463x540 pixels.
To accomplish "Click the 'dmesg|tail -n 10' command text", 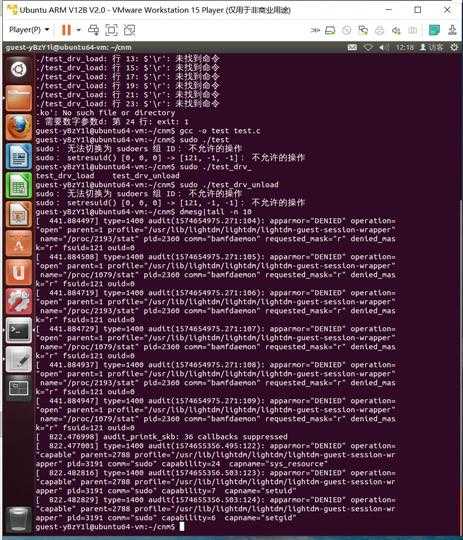I will [x=215, y=212].
